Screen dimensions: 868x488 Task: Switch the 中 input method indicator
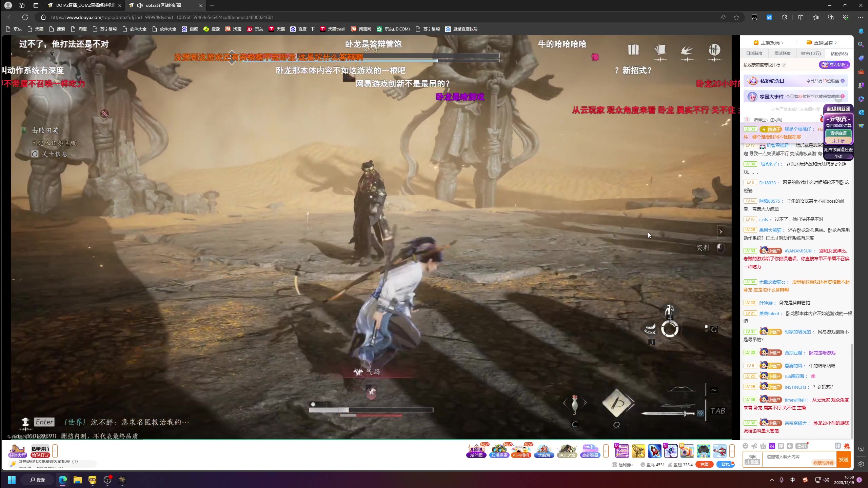[793, 480]
